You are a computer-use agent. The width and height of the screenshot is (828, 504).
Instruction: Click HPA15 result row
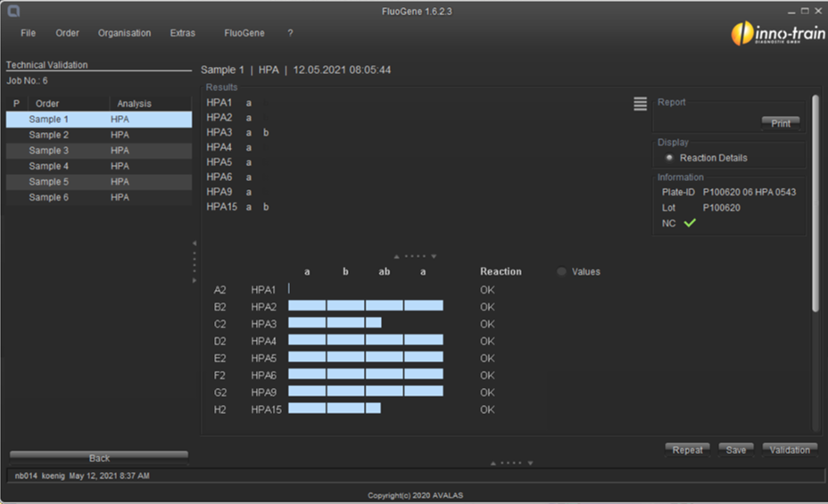click(x=237, y=206)
